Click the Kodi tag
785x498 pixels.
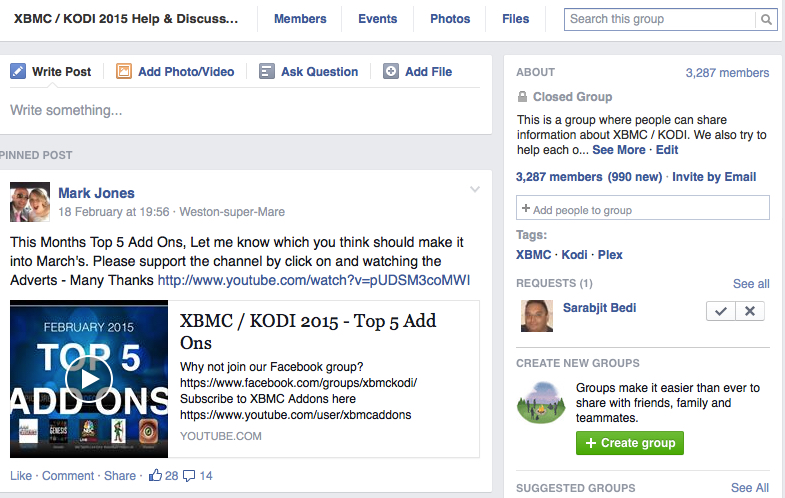tap(574, 255)
